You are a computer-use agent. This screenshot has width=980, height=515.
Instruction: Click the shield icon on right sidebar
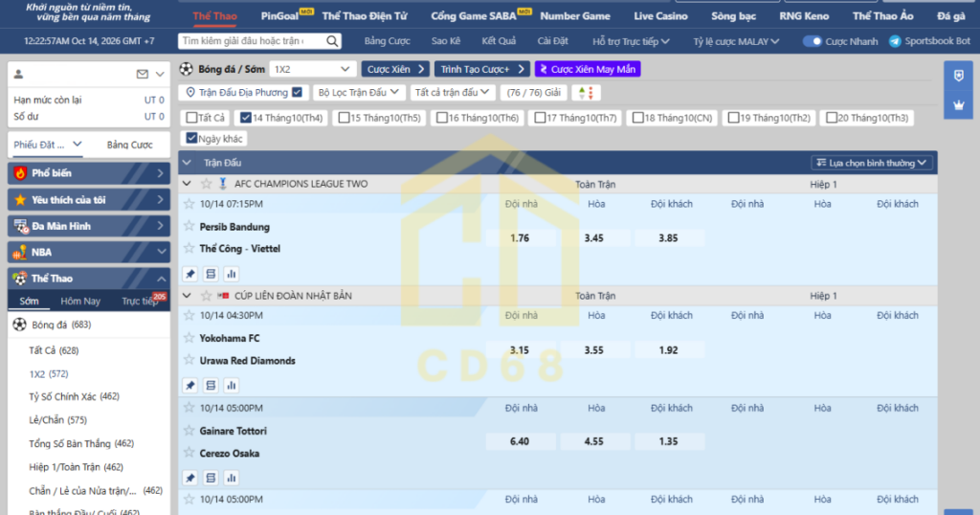coord(959,77)
